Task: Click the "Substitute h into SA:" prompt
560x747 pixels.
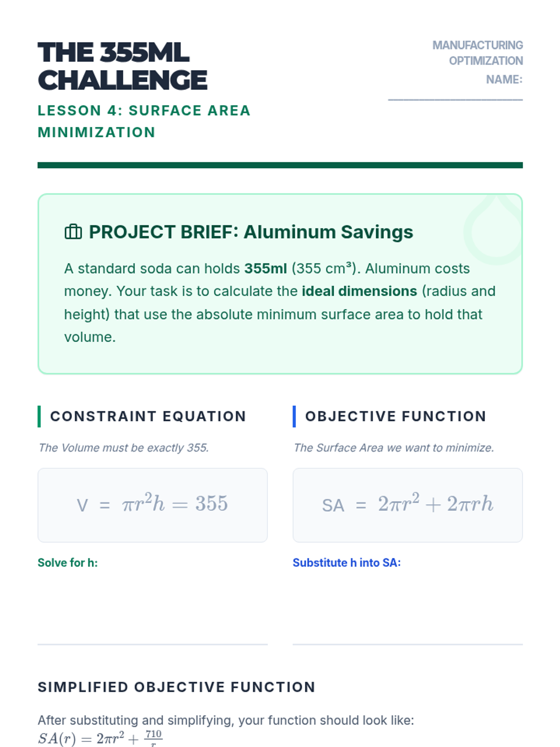Action: coord(346,563)
